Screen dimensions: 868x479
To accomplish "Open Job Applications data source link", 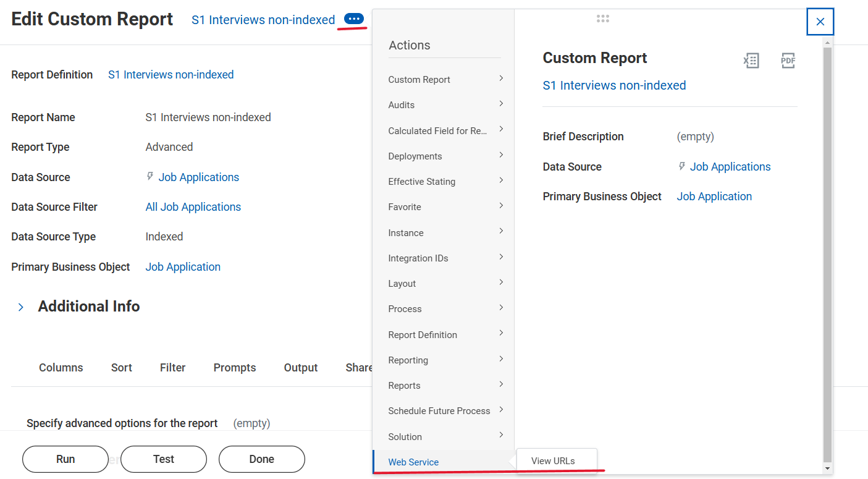I will pyautogui.click(x=199, y=177).
